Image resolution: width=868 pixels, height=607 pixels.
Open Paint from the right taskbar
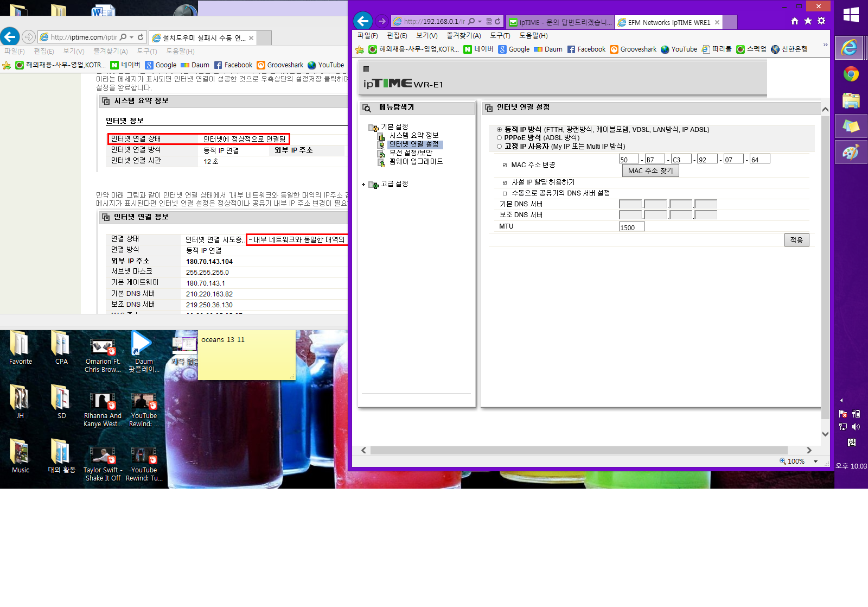pos(851,153)
